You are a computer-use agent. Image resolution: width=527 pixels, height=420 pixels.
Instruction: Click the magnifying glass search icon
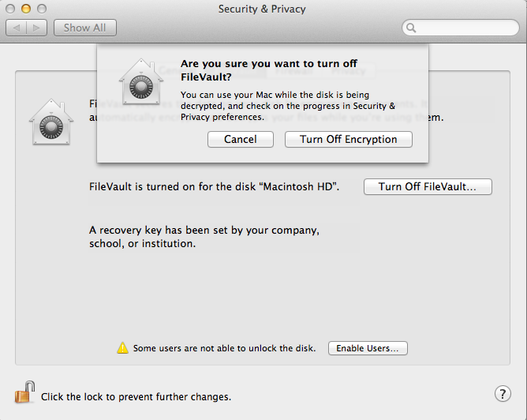[412, 28]
